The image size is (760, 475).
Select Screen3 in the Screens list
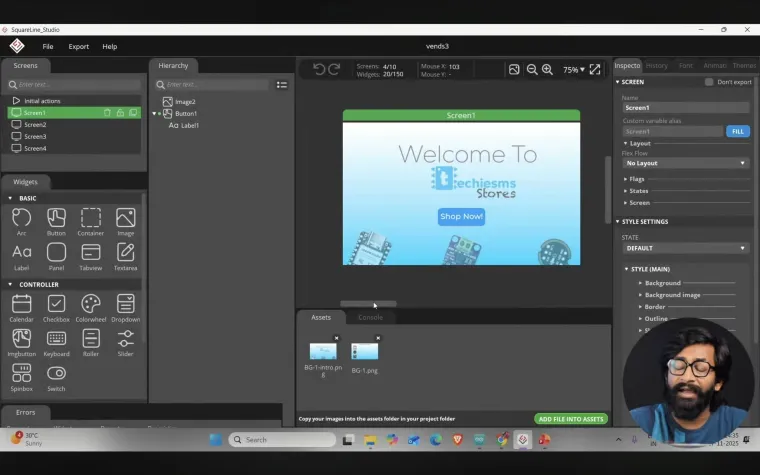(35, 136)
